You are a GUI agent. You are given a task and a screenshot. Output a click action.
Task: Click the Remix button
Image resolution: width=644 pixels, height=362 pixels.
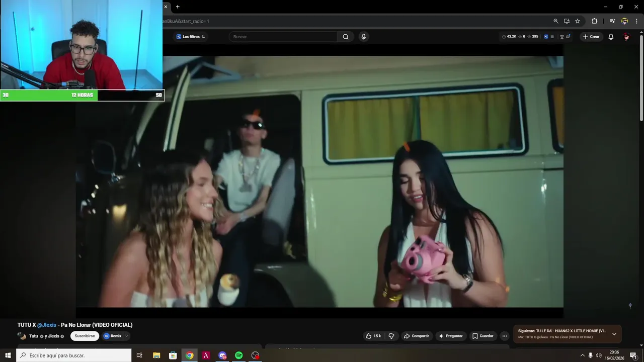tap(113, 336)
